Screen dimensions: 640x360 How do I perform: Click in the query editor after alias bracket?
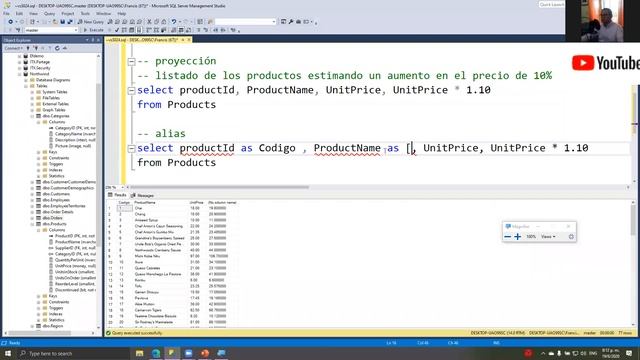pos(412,148)
